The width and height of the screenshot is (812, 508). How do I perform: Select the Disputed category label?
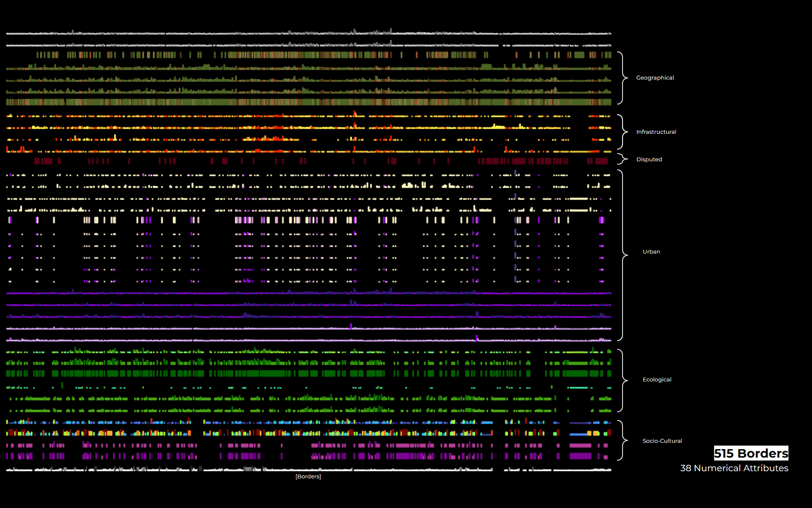pyautogui.click(x=649, y=160)
